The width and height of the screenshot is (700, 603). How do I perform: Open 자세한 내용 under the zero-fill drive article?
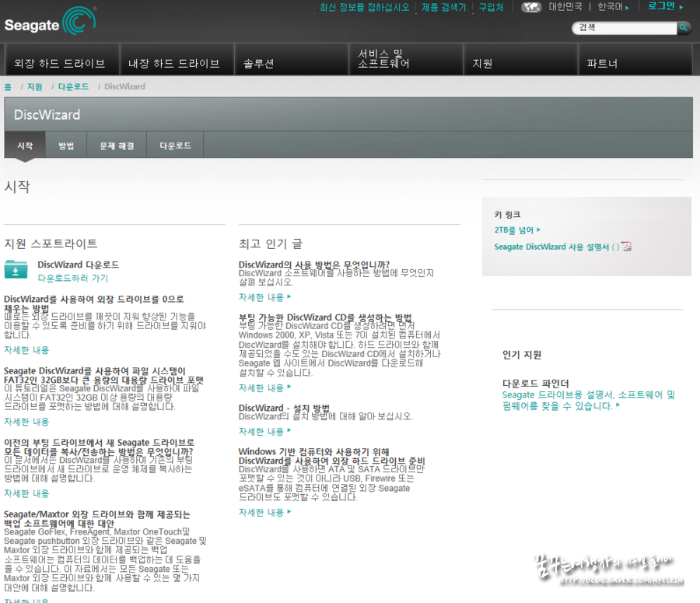(26, 350)
